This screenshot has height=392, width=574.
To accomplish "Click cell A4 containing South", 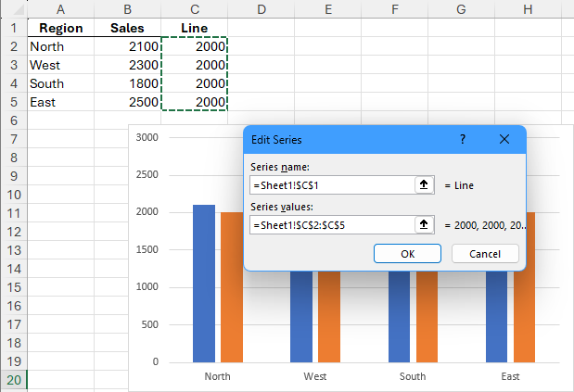I will pos(60,83).
